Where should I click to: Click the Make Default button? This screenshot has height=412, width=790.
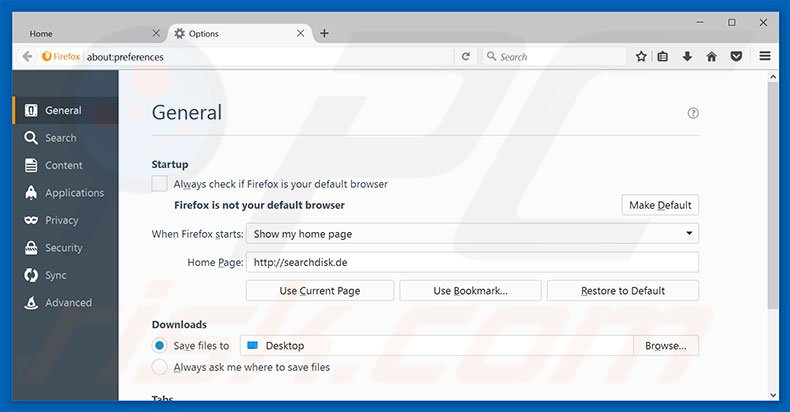(660, 205)
